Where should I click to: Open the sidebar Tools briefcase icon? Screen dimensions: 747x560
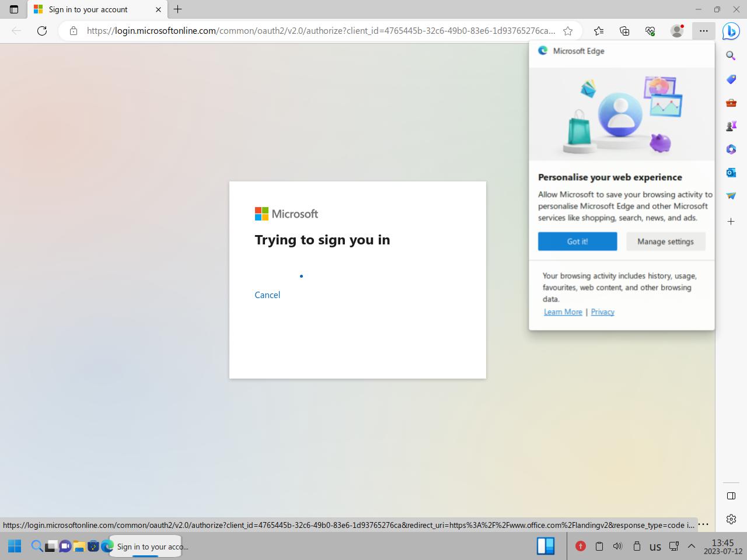[731, 103]
